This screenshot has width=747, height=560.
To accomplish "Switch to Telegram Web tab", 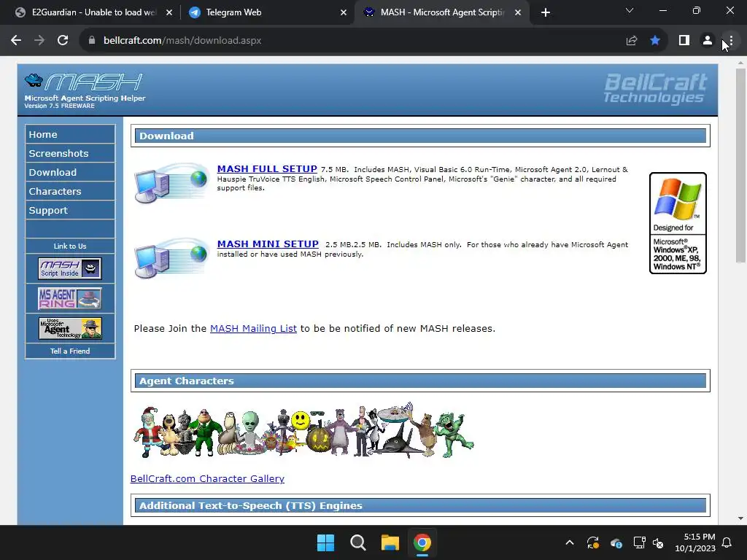I will [x=268, y=12].
